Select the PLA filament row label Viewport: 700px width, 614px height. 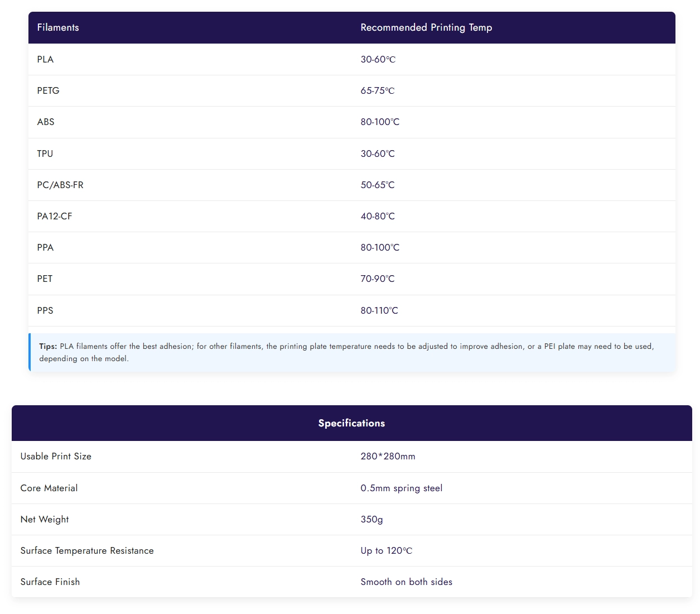[x=45, y=60]
